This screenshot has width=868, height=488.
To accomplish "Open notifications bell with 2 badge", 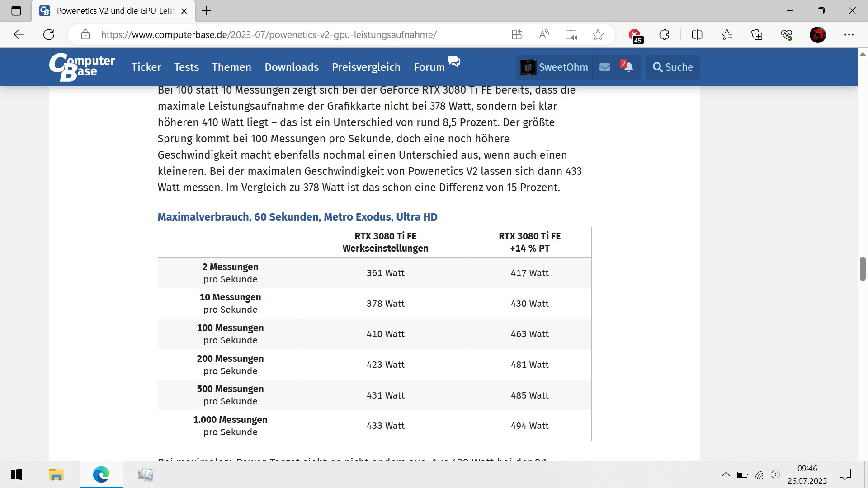I will click(627, 67).
